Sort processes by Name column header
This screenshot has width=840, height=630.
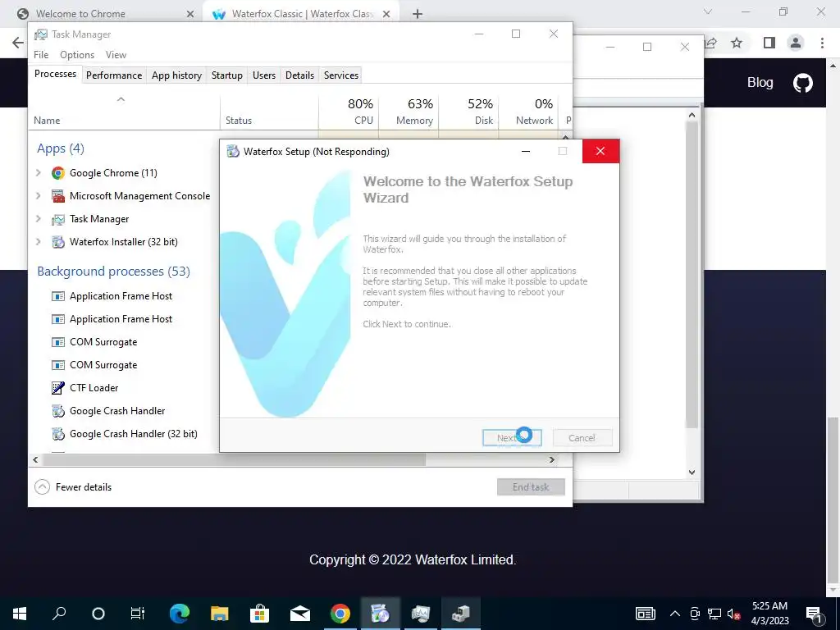click(x=124, y=112)
